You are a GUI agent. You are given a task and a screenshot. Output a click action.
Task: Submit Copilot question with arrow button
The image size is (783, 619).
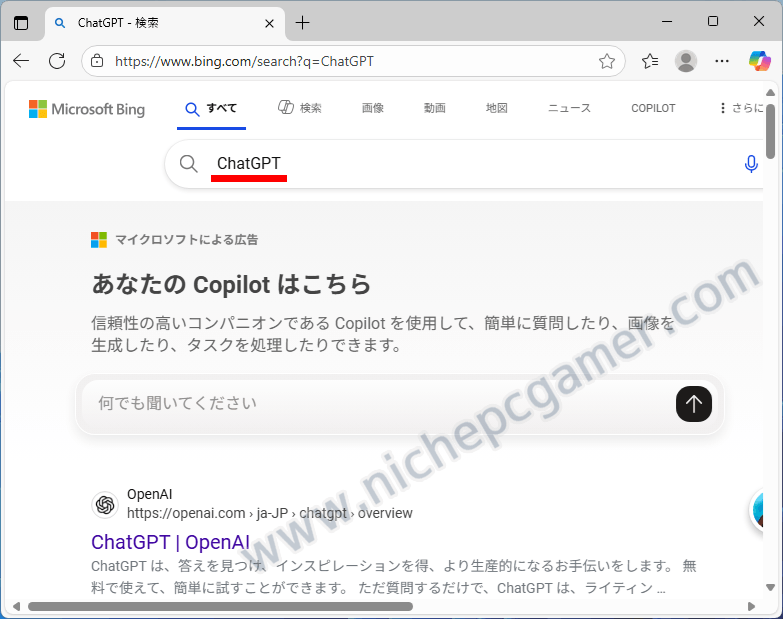click(x=694, y=404)
